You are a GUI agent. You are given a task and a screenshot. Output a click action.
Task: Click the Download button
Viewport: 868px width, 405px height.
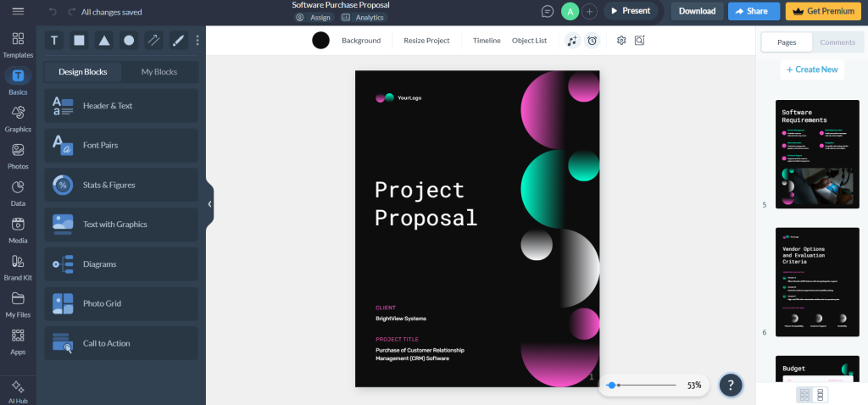697,11
